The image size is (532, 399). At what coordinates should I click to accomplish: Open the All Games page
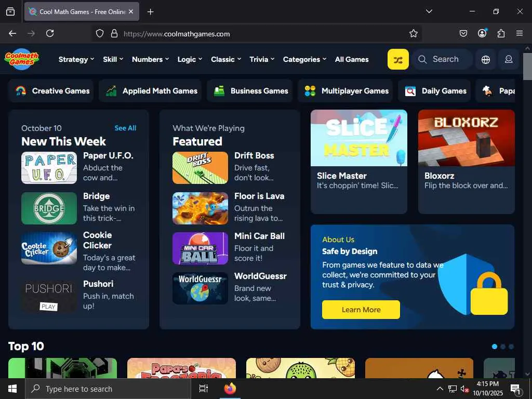click(x=352, y=59)
